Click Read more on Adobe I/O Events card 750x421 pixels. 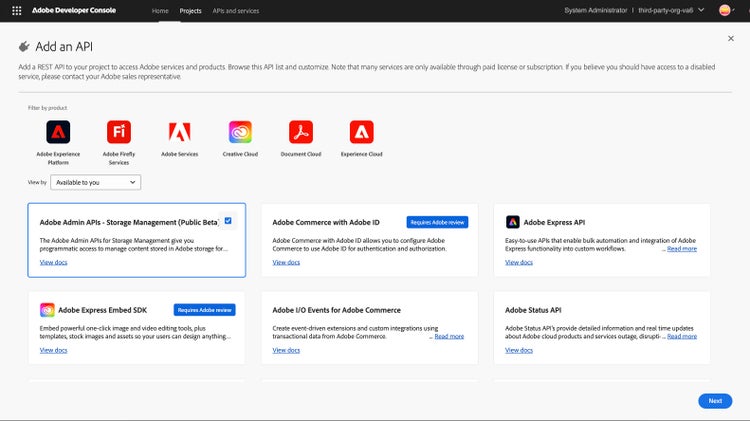449,336
